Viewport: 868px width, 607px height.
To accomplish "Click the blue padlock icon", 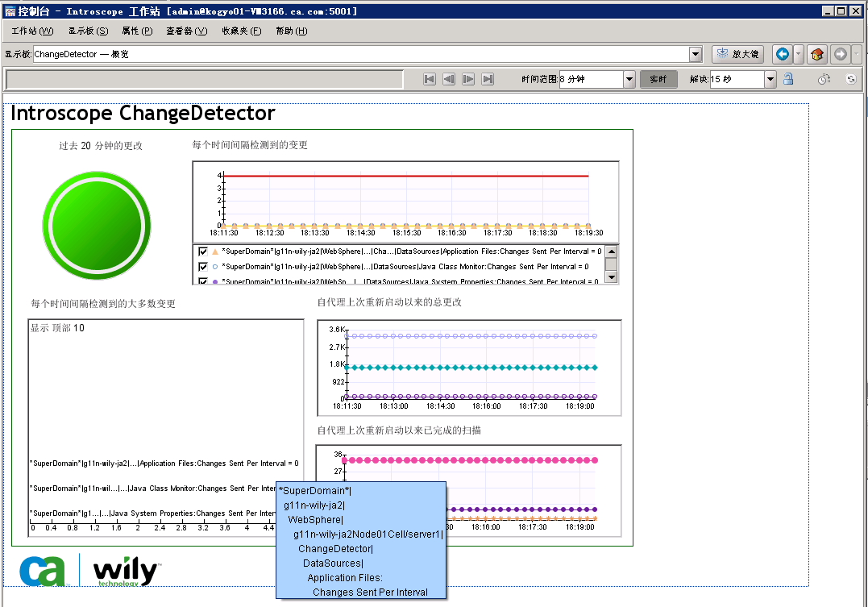I will point(788,79).
